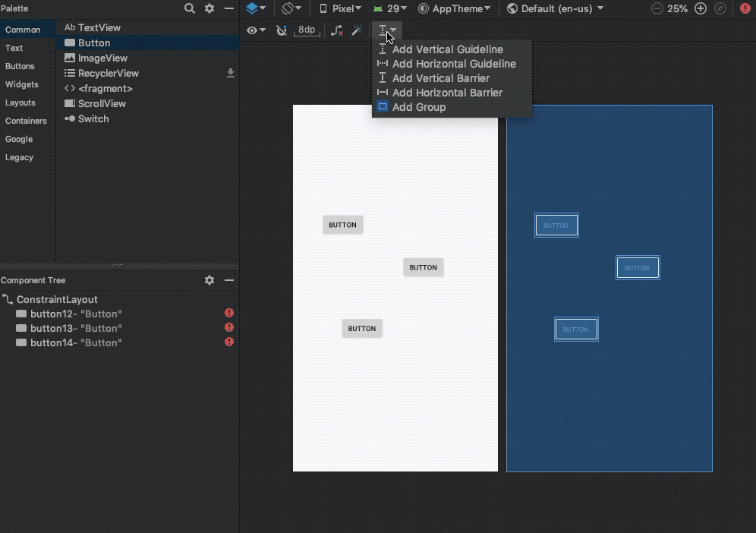Open the View Options eye dropdown
Image resolution: width=756 pixels, height=533 pixels.
point(256,30)
